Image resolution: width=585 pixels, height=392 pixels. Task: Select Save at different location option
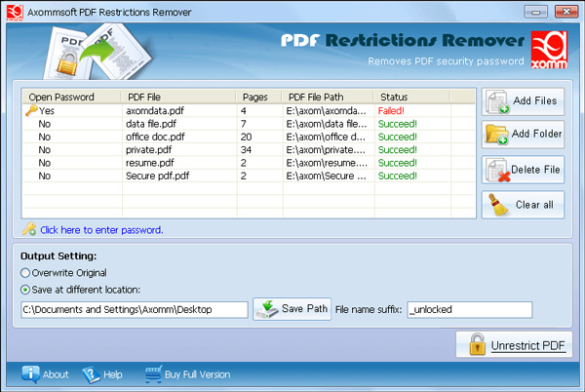26,290
